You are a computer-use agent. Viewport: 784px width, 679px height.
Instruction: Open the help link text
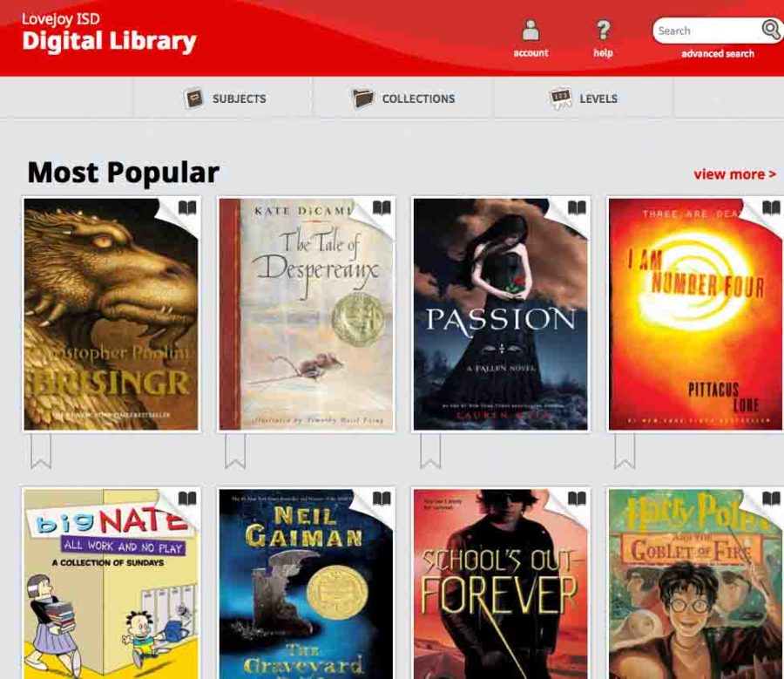603,52
